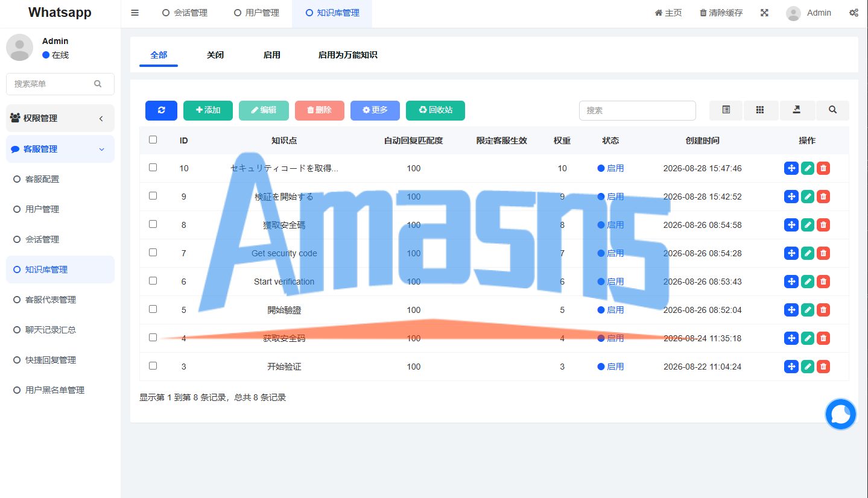Click the export data icon

point(796,110)
